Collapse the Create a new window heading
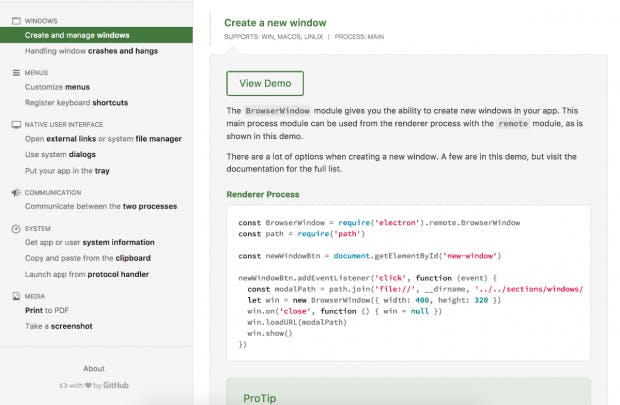The height and width of the screenshot is (405, 620). [275, 23]
